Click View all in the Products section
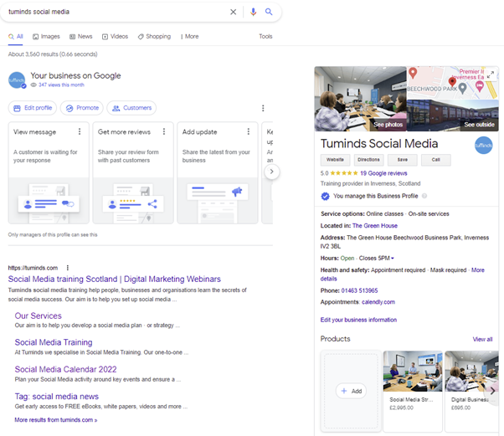This screenshot has height=436, width=504. 482,339
